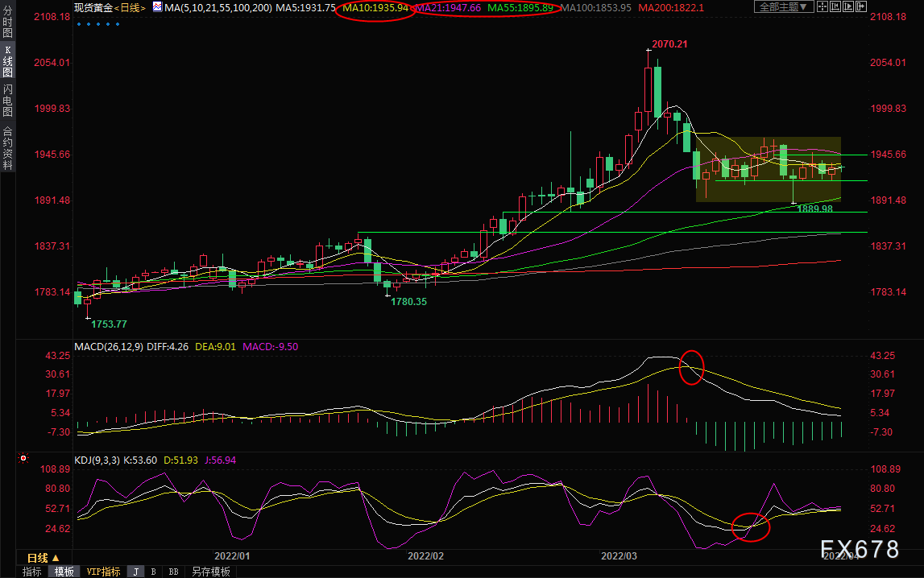
Task: Toggle the J template option
Action: pyautogui.click(x=135, y=572)
